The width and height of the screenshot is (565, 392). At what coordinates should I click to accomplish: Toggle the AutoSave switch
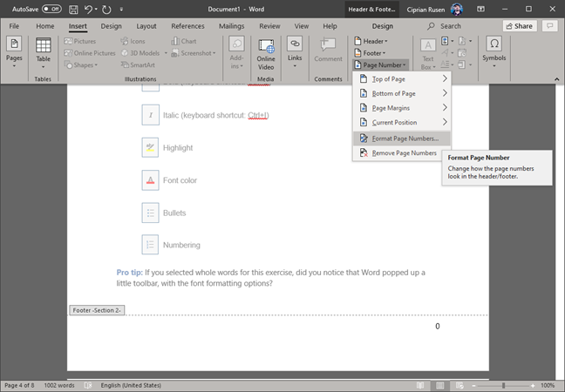coord(51,9)
